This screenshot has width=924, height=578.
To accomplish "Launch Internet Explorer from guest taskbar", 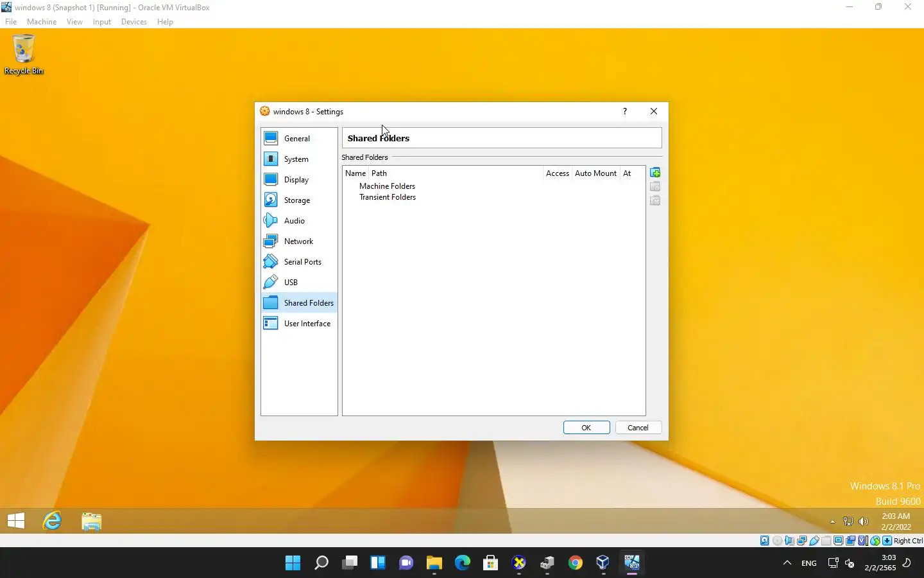I will click(52, 521).
